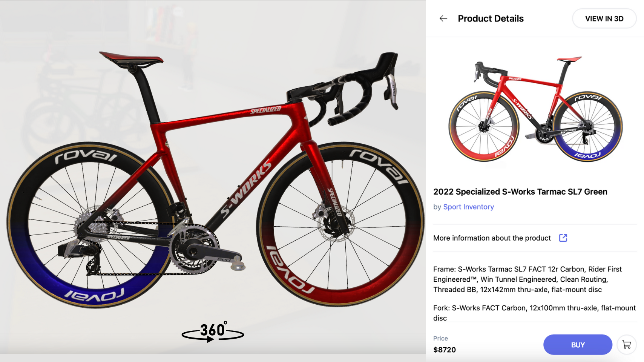Click the Frame specification paragraph
The height and width of the screenshot is (362, 644).
pos(527,279)
